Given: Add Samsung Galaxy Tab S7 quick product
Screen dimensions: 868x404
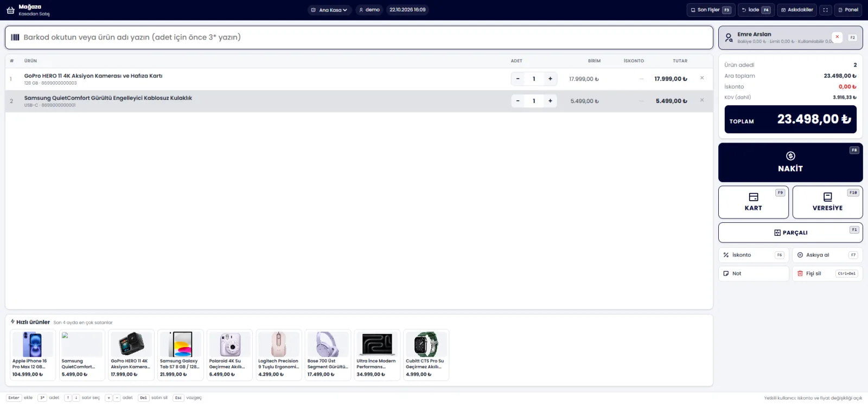Looking at the screenshot, I should tap(180, 355).
